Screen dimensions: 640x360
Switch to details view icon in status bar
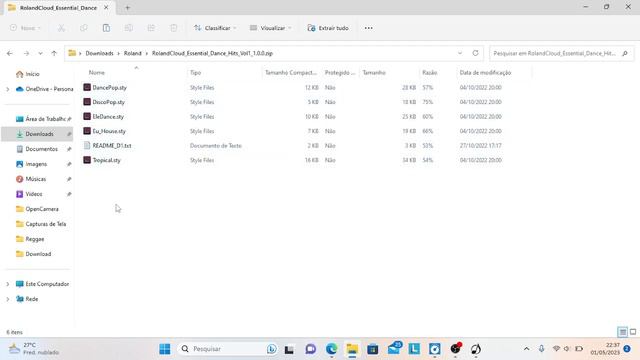coord(622,332)
